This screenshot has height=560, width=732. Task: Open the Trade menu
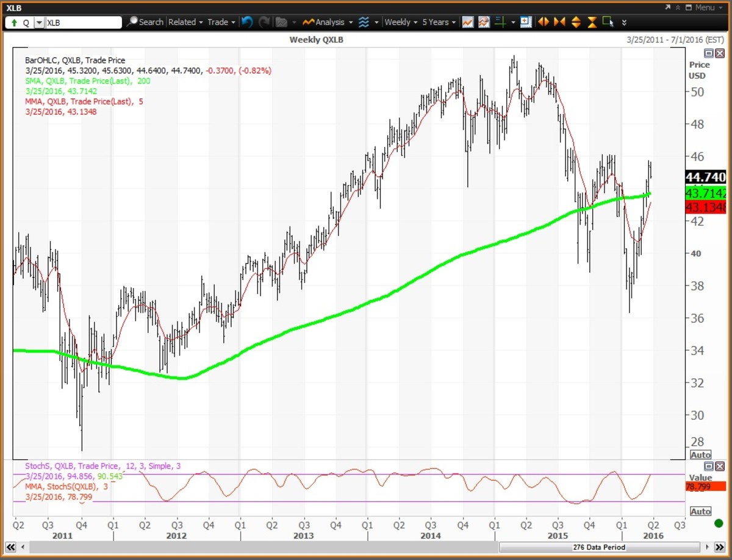pos(221,22)
